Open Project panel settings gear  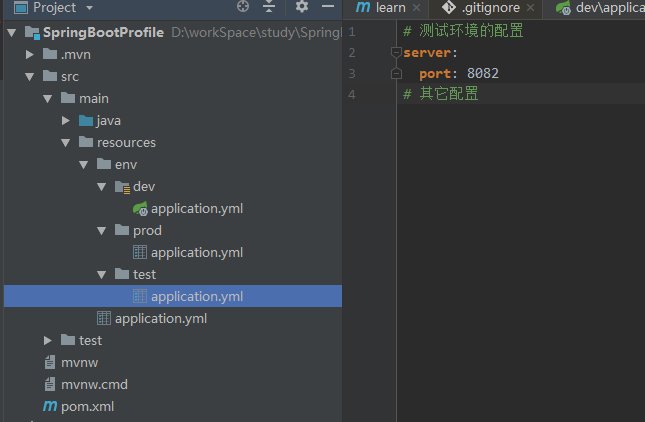(x=302, y=6)
